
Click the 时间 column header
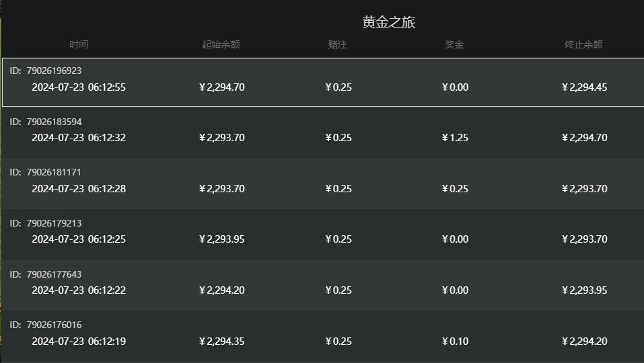[x=79, y=44]
